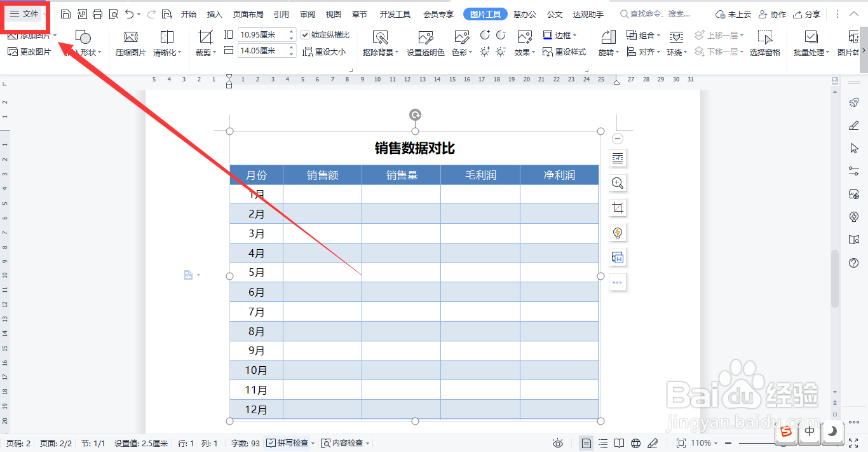
Task: Click 内容检查 content check in status bar
Action: pyautogui.click(x=346, y=443)
